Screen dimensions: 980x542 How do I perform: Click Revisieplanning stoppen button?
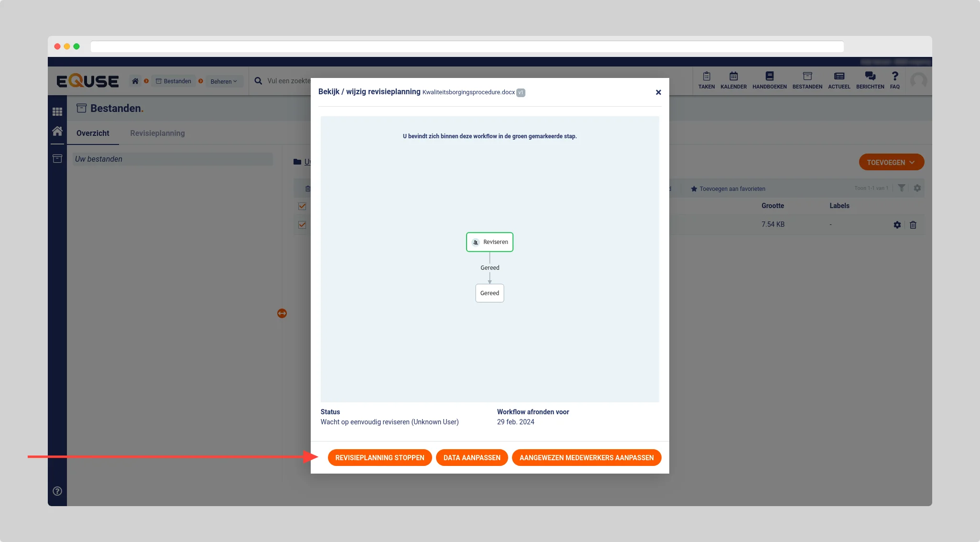(x=380, y=457)
